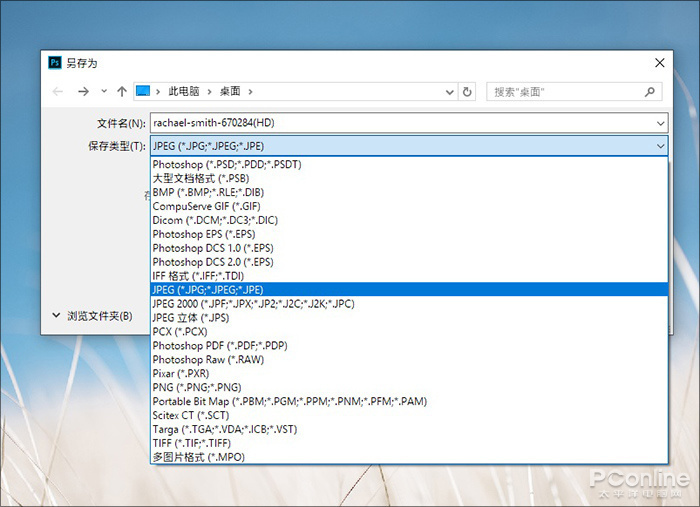
Task: Click the file name input field
Action: pyautogui.click(x=409, y=123)
